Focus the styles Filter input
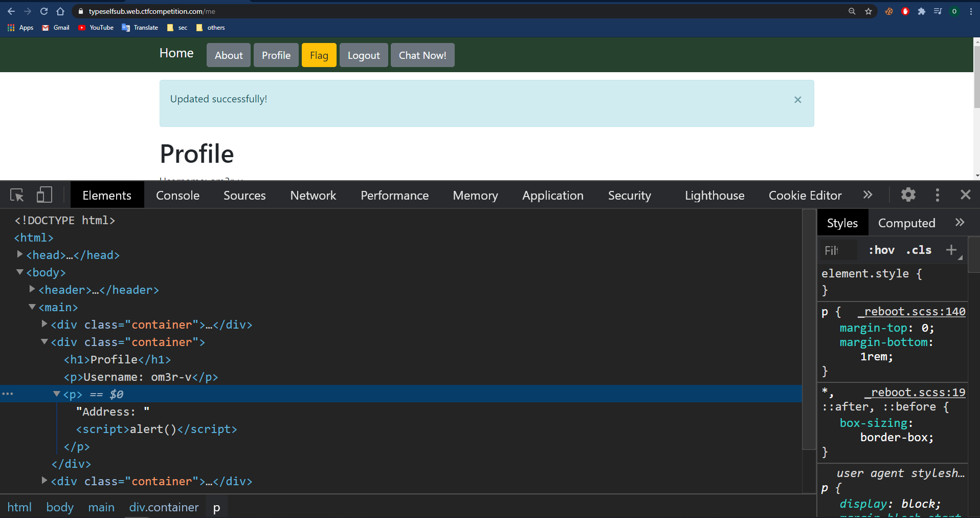 pos(838,250)
